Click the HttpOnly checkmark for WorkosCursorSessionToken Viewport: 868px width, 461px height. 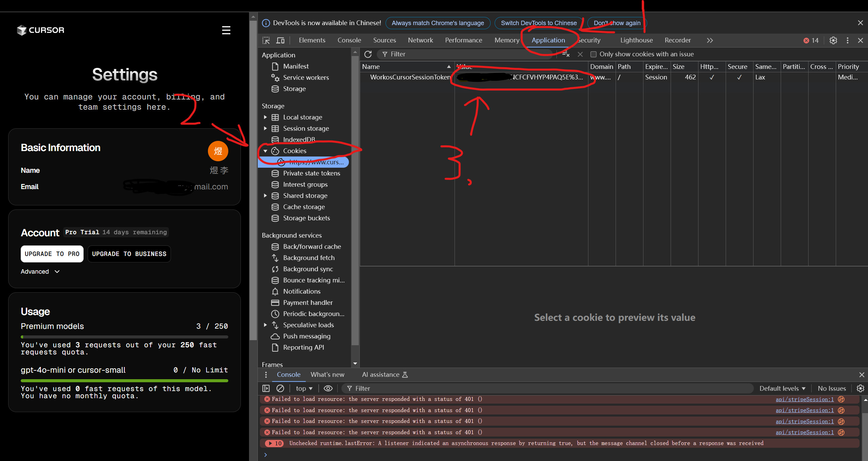(712, 77)
